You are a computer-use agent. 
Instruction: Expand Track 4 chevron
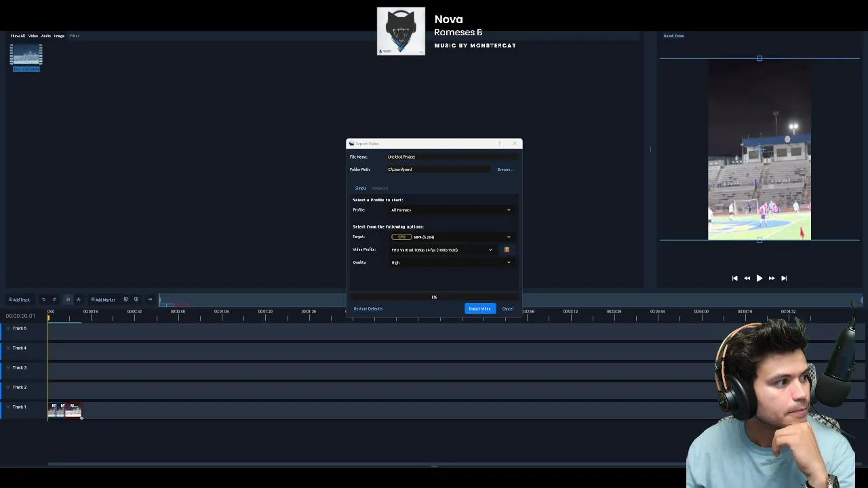8,348
